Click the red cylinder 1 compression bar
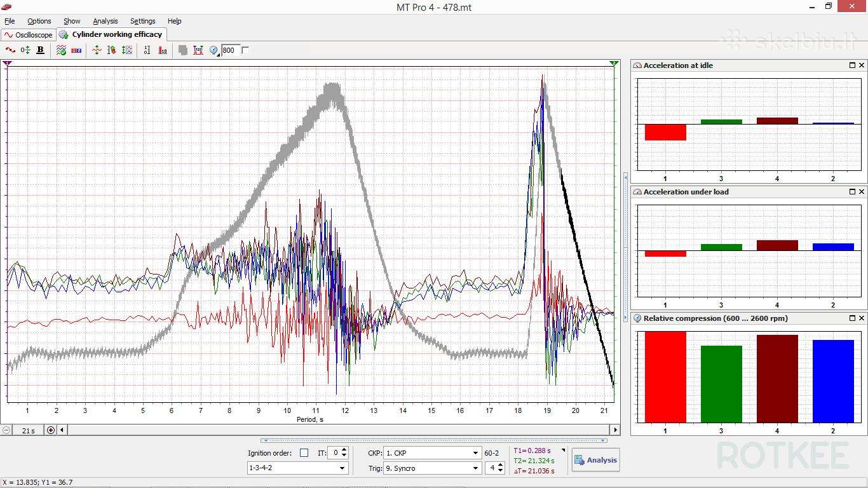Viewport: 868px width, 488px height. 665,377
